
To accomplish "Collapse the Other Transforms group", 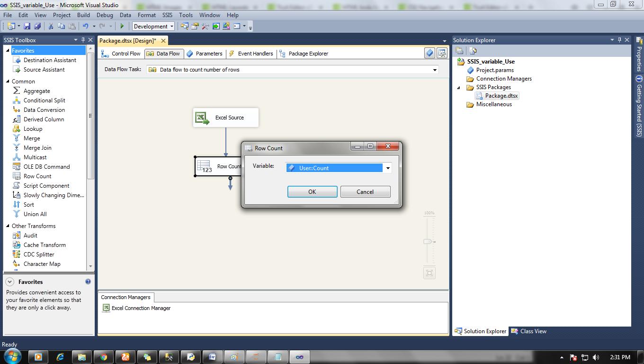I will point(8,226).
